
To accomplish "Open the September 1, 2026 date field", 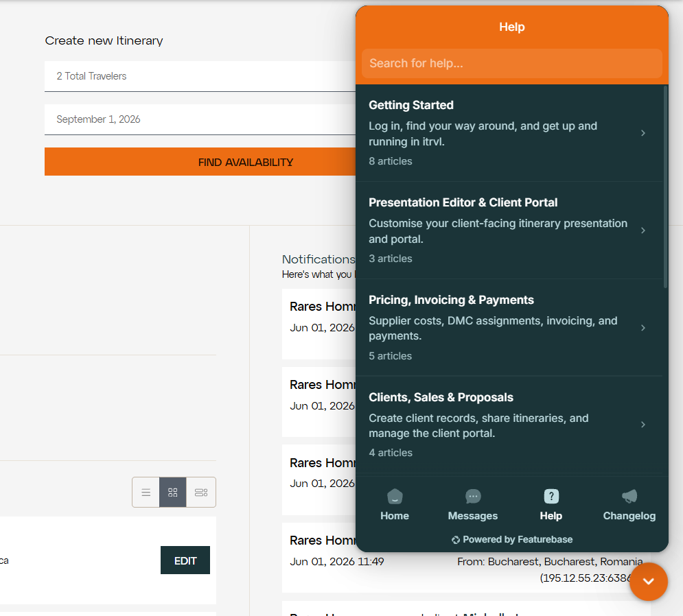I will (200, 119).
